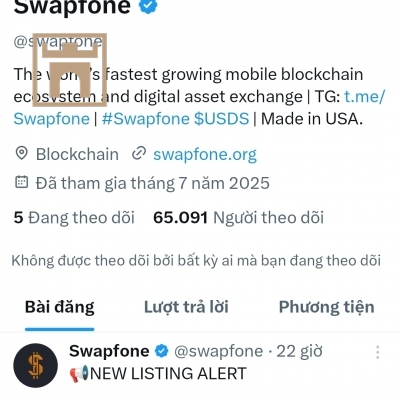Click the verified badge beside the Swapfone title

pyautogui.click(x=148, y=5)
